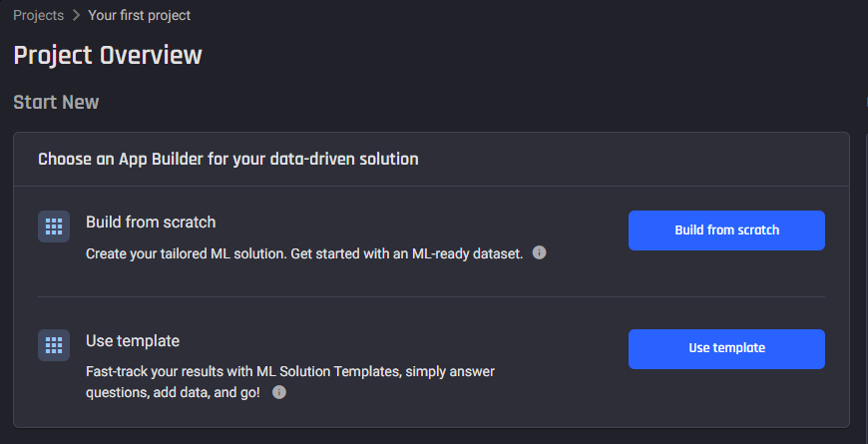
Task: Click the blue Build from scratch button
Action: pos(726,230)
